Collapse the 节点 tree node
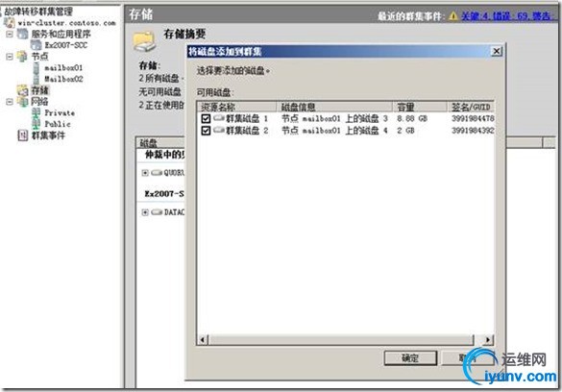Image resolution: width=562 pixels, height=392 pixels. pyautogui.click(x=10, y=57)
